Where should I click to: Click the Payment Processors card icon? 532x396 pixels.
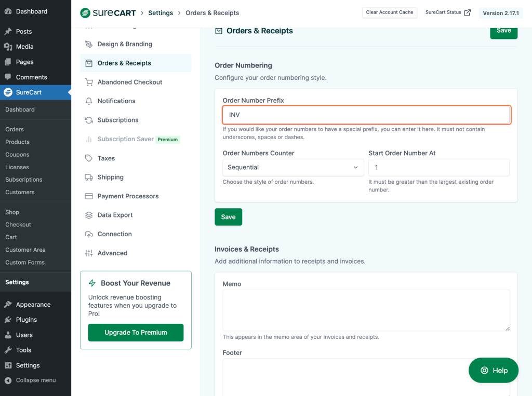(x=88, y=196)
